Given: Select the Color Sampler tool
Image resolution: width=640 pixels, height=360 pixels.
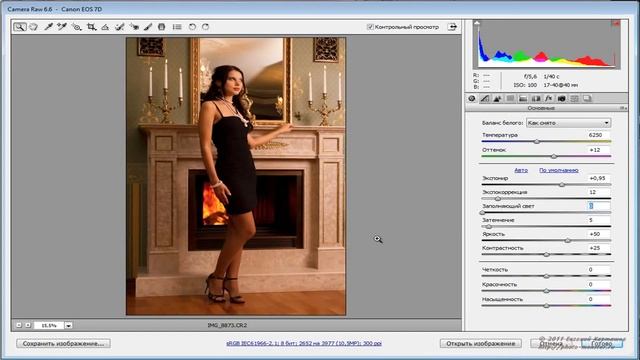Looking at the screenshot, I should point(62,27).
